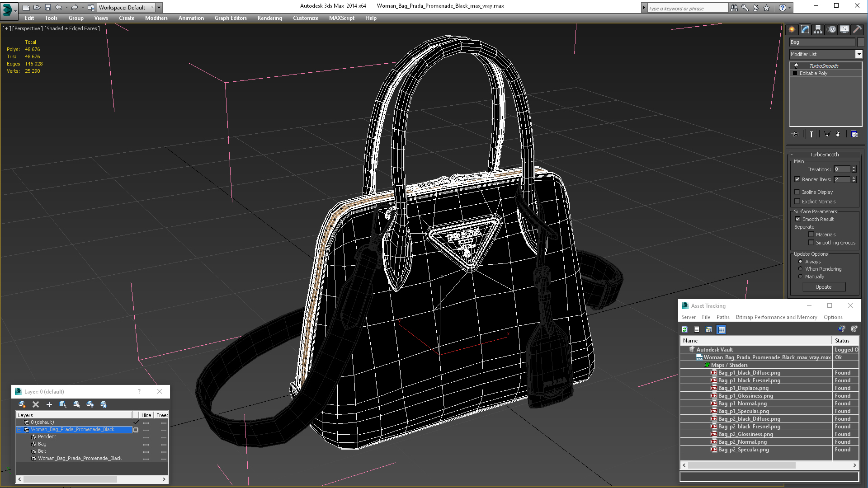Select the Always update option
868x488 pixels.
[800, 262]
